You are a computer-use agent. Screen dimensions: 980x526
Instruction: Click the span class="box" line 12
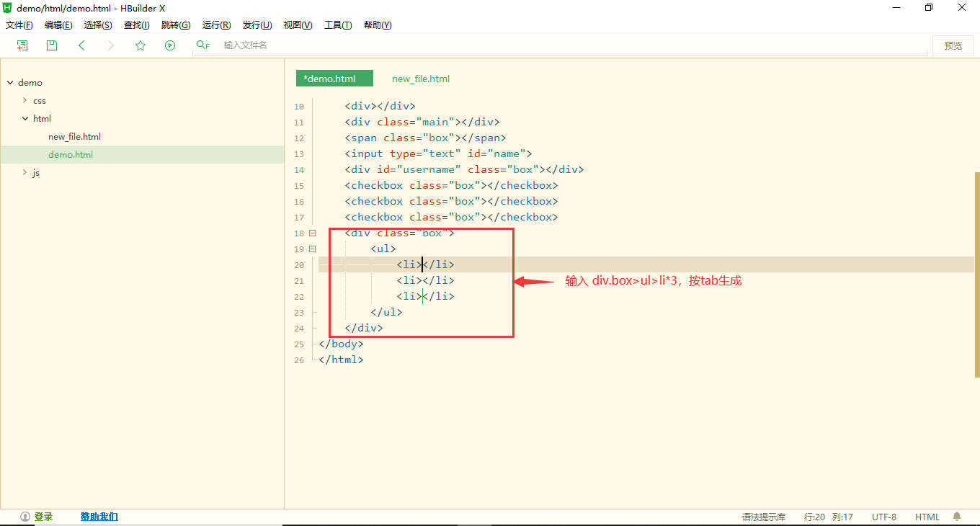click(x=425, y=138)
